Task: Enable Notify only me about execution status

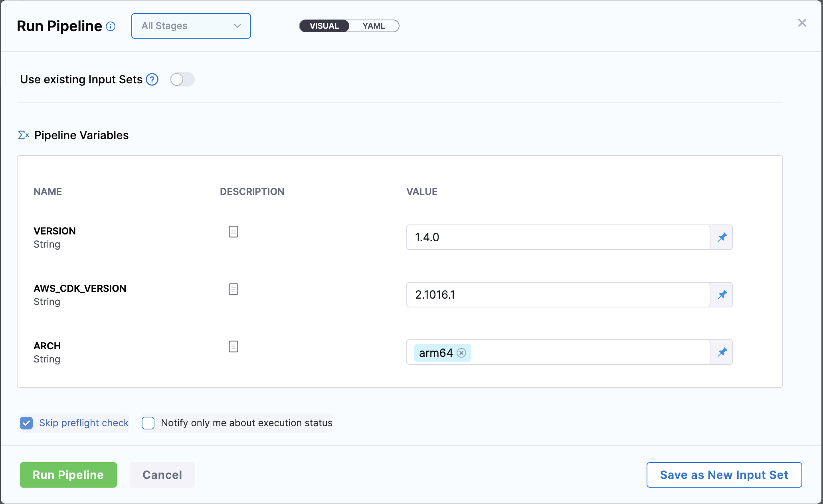Action: pos(148,423)
